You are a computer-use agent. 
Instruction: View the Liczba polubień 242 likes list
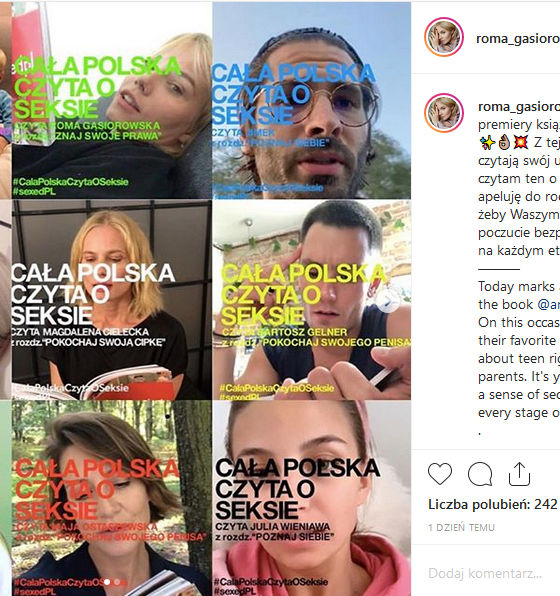493,504
